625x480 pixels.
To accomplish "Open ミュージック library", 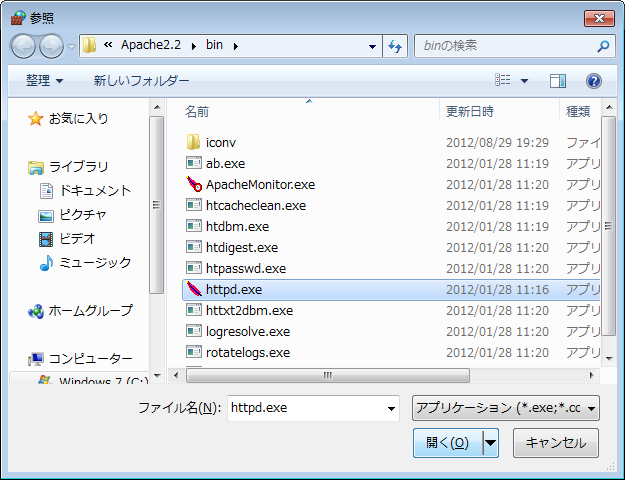I will point(95,263).
